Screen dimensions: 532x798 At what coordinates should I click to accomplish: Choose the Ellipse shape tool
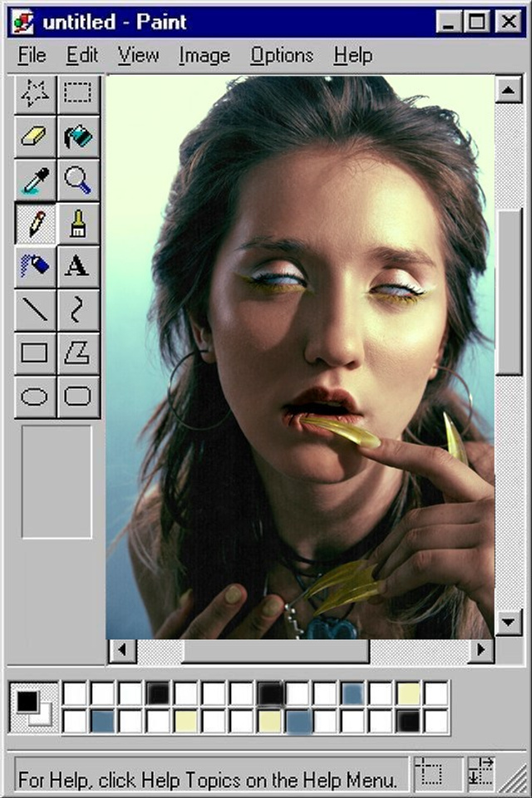[x=35, y=397]
